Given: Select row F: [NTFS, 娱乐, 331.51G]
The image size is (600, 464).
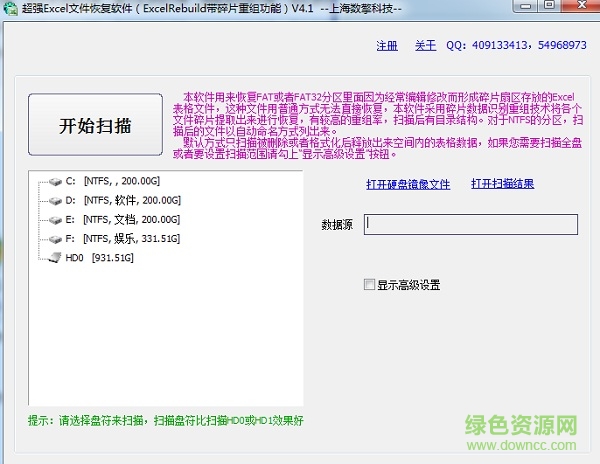Looking at the screenshot, I should point(122,239).
